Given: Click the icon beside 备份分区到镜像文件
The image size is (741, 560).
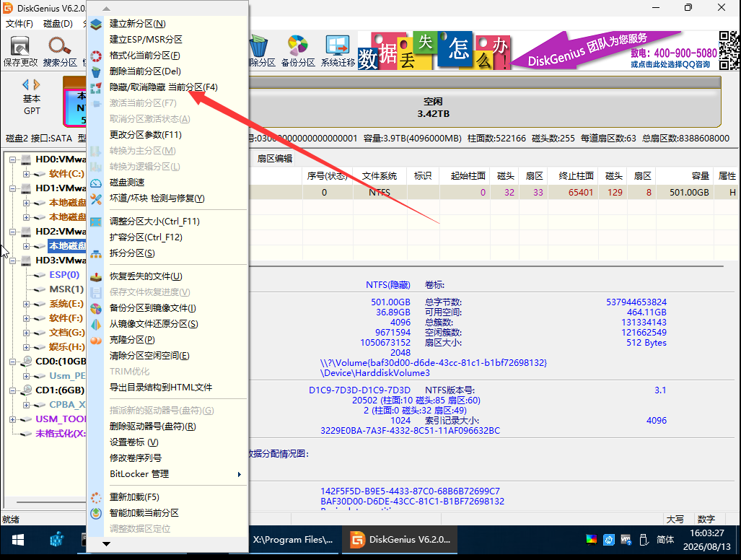Looking at the screenshot, I should pyautogui.click(x=96, y=309).
